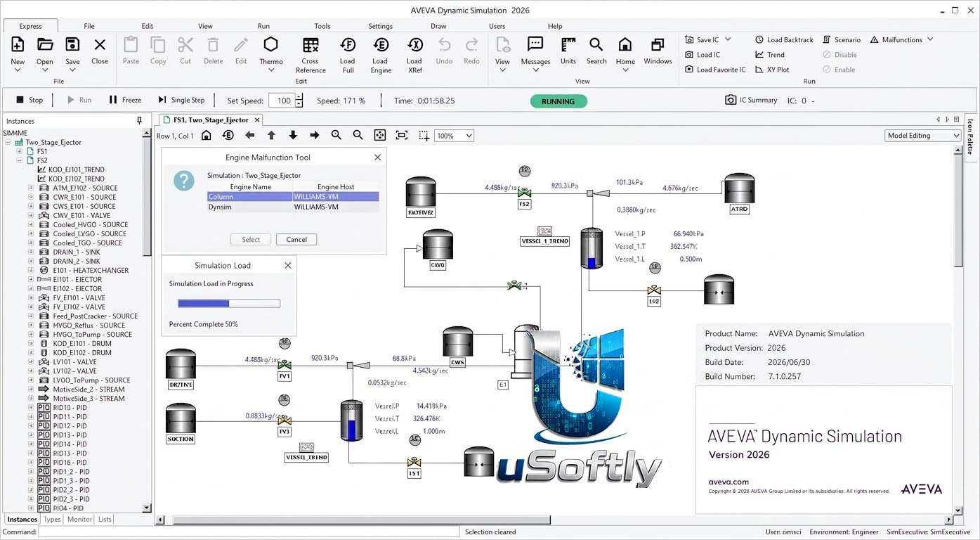Screen dimensions: 980x540
Task: Click the Command input field
Action: 249,532
